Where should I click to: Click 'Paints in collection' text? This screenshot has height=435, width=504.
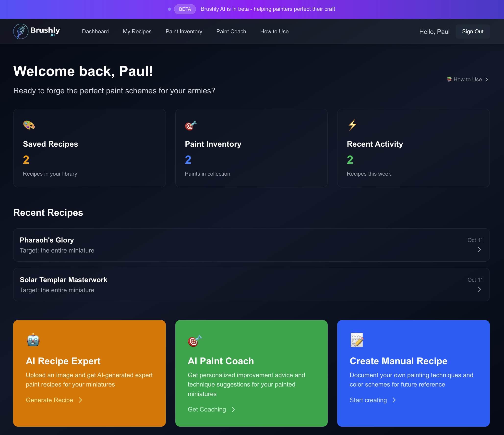207,174
